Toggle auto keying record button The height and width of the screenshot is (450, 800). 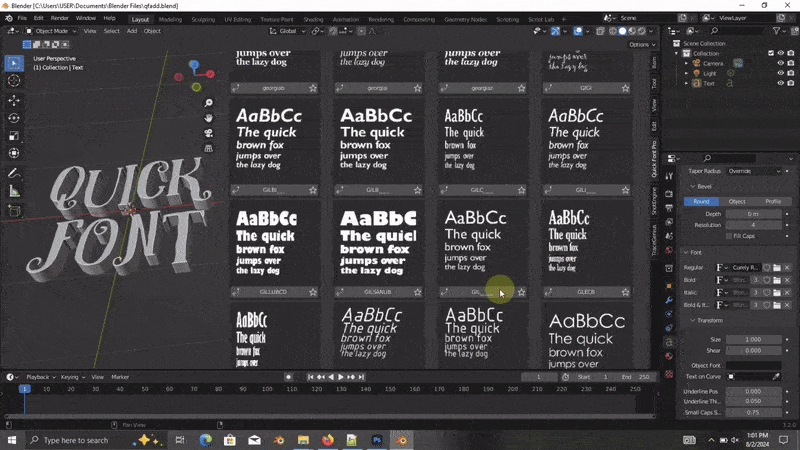tap(288, 377)
